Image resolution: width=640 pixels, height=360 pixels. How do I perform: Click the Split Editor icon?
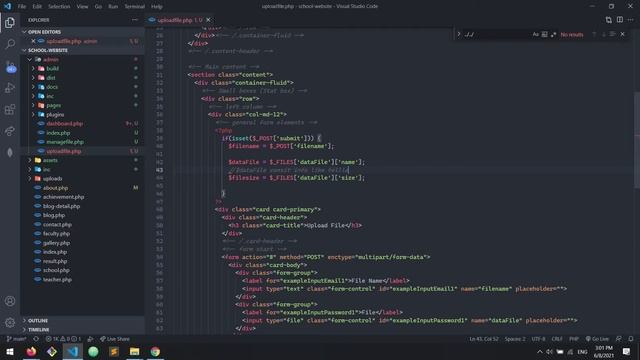click(x=620, y=20)
